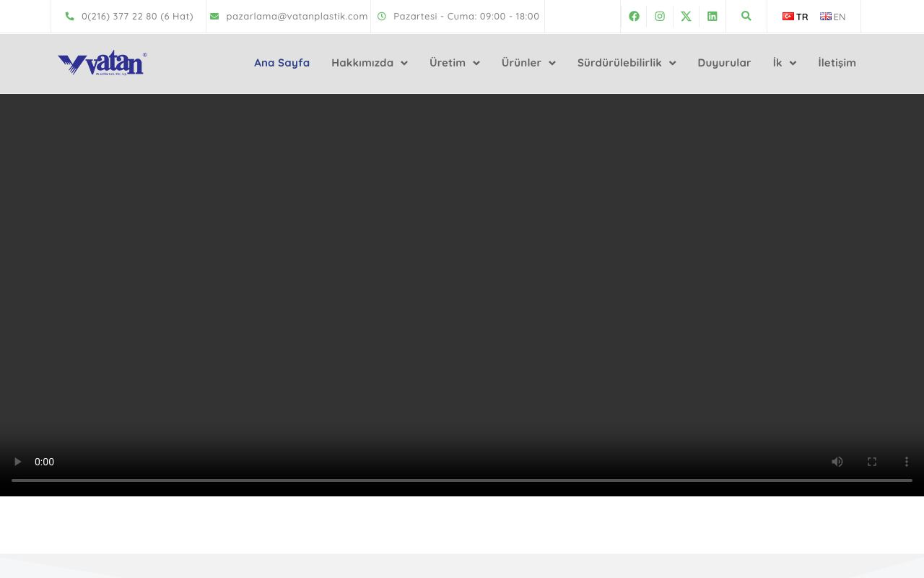Go to Ana Sayfa menu item

pyautogui.click(x=282, y=63)
